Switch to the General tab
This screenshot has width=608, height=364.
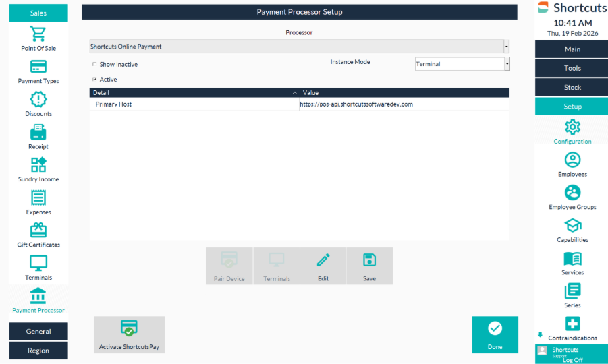[x=38, y=332]
